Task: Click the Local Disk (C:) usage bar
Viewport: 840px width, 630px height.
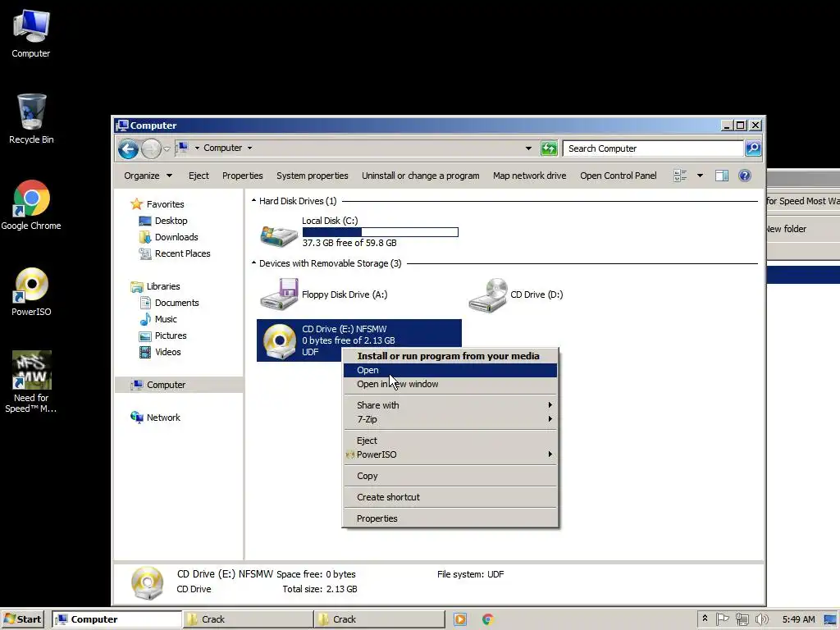Action: [381, 232]
